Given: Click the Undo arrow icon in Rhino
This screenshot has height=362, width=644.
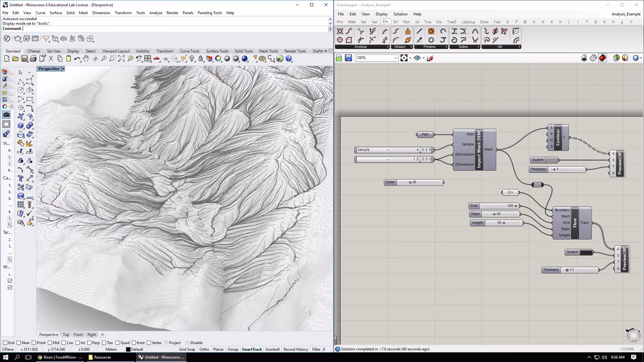Looking at the screenshot, I should click(x=77, y=59).
